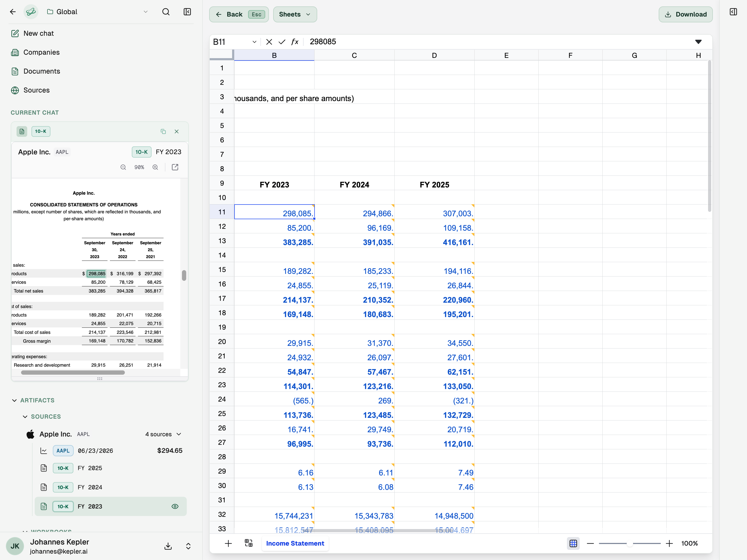The image size is (747, 560).
Task: Increase zoom with plus icon
Action: (669, 543)
